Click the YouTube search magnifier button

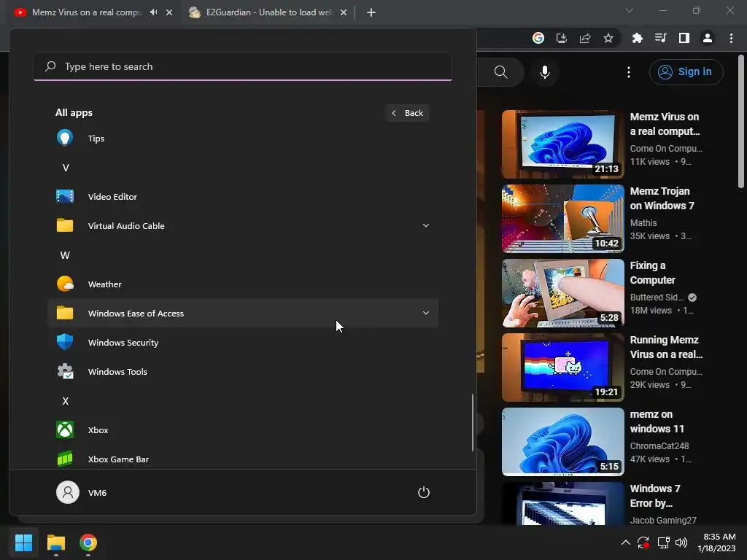click(500, 72)
